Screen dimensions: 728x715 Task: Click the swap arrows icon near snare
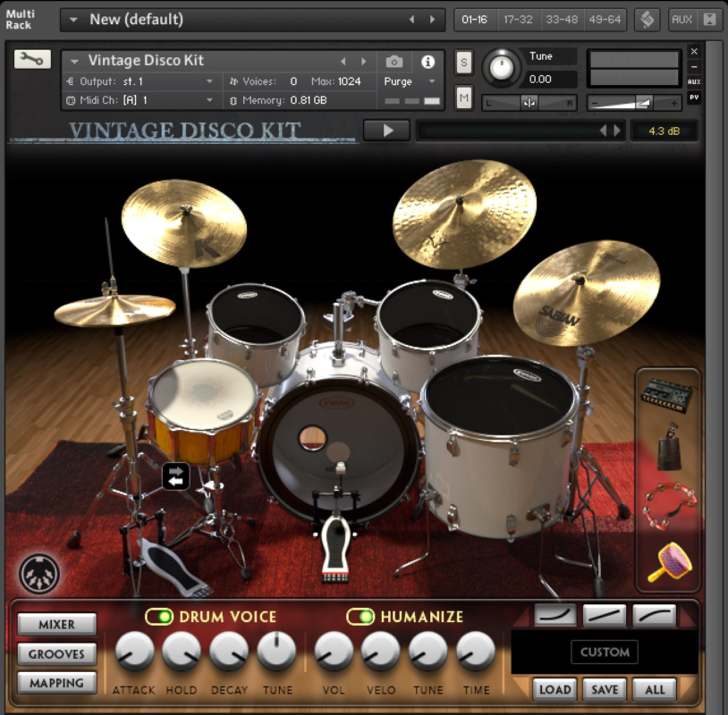[176, 476]
